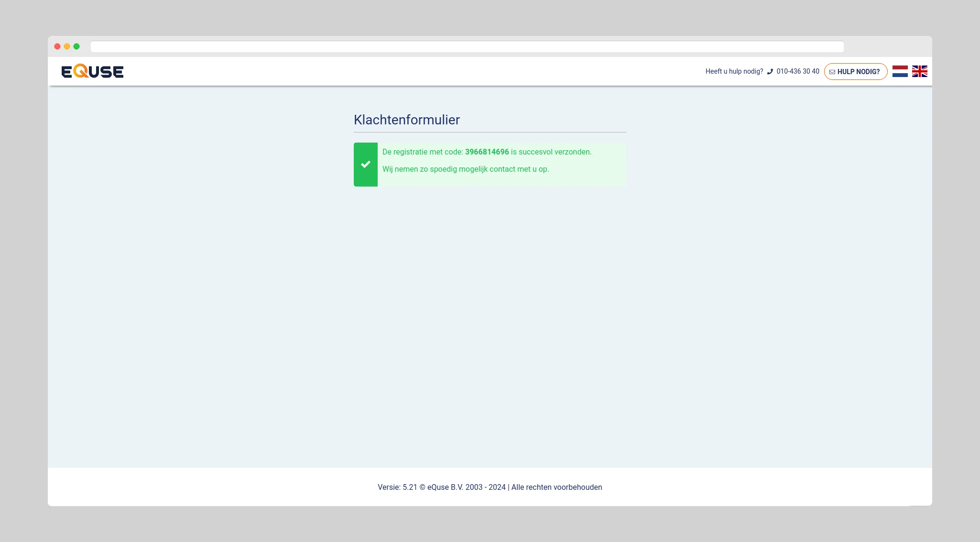Click 'eQuse B.V. 2003 - 2024' copyright text

(466, 487)
